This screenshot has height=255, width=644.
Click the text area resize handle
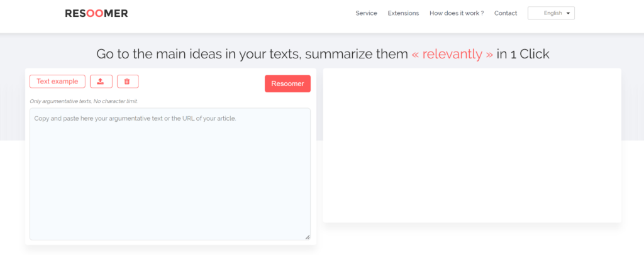[x=307, y=237]
